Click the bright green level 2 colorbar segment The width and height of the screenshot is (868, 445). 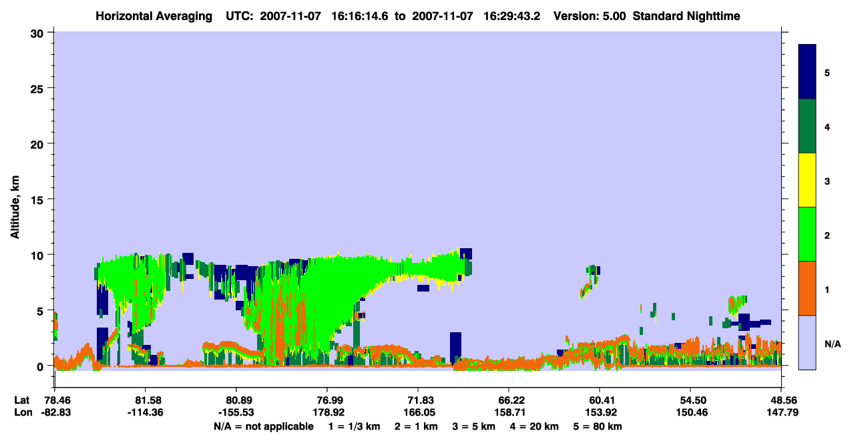coord(807,234)
